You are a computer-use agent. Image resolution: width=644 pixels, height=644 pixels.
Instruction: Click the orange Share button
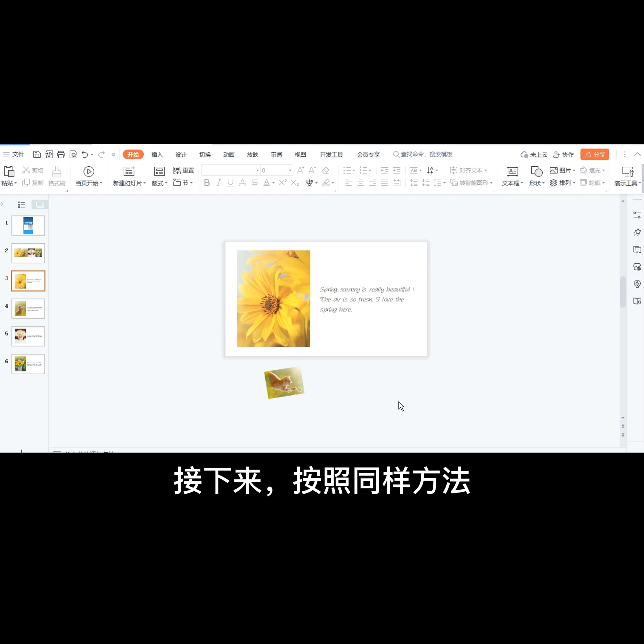click(594, 154)
